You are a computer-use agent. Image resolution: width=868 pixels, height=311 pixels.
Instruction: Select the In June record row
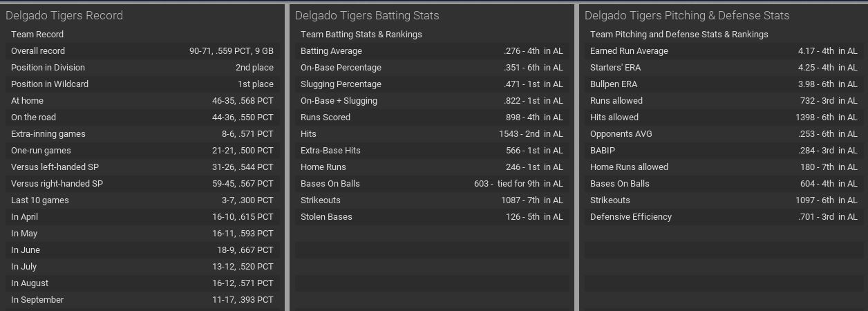click(x=142, y=250)
